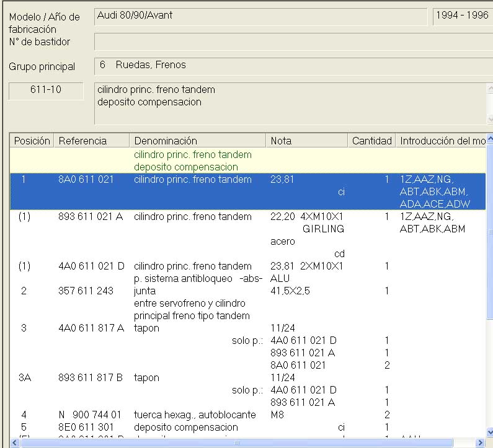493x448 pixels.
Task: Sort by the Referencia column header
Action: pos(92,141)
